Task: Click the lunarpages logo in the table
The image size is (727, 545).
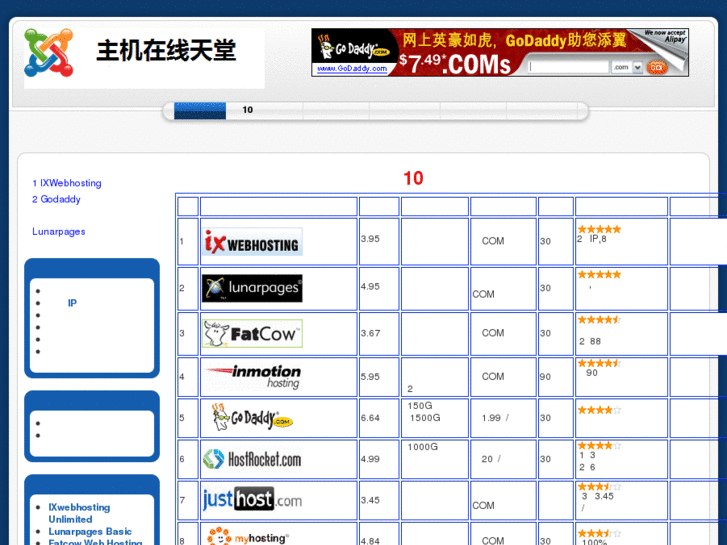Action: [x=252, y=288]
